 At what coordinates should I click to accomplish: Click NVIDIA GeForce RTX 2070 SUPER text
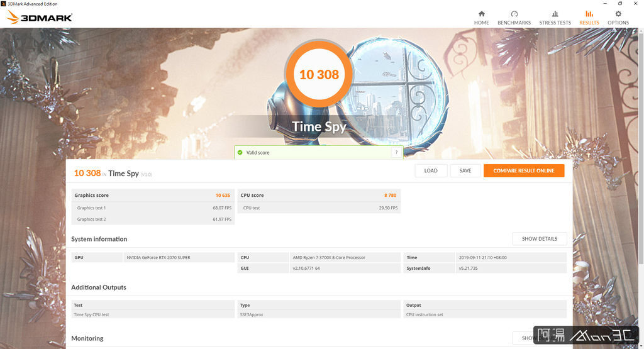[x=158, y=257]
